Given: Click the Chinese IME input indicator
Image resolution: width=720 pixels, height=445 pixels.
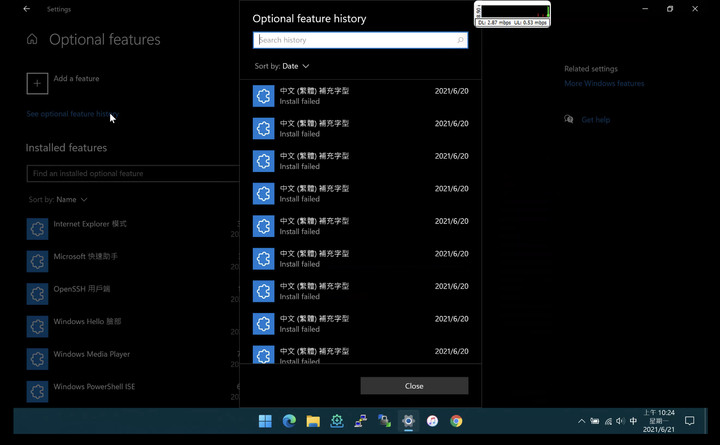Looking at the screenshot, I should click(x=633, y=421).
